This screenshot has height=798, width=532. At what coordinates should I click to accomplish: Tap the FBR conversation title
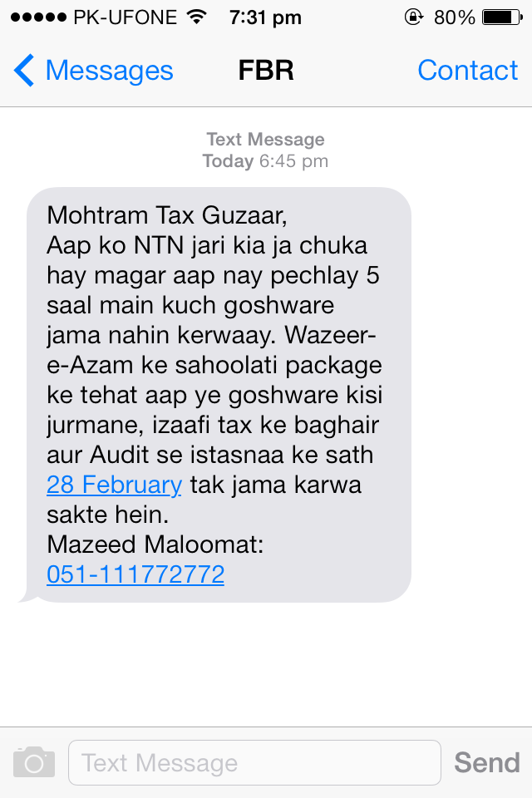pos(266,70)
